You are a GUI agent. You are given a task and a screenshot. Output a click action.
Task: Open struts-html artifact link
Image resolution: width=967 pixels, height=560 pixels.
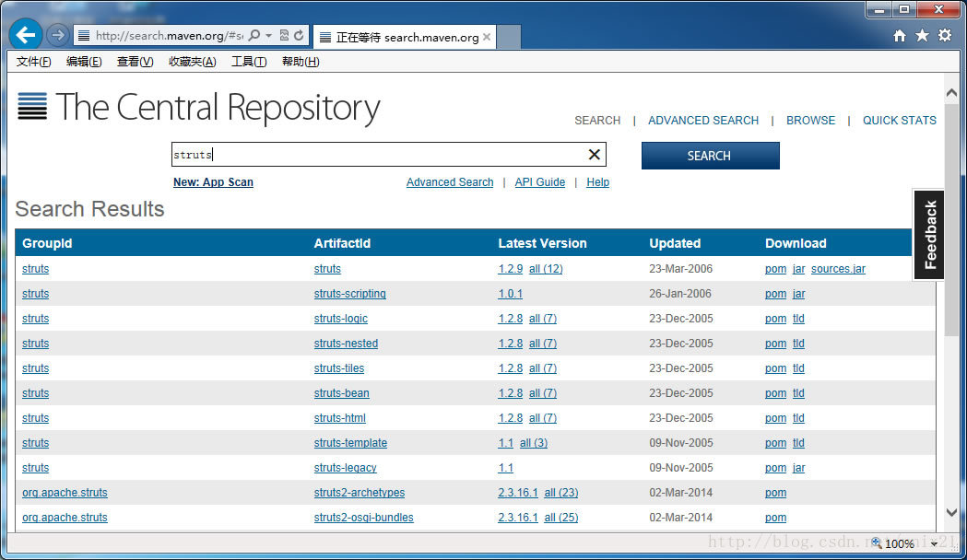tap(339, 418)
